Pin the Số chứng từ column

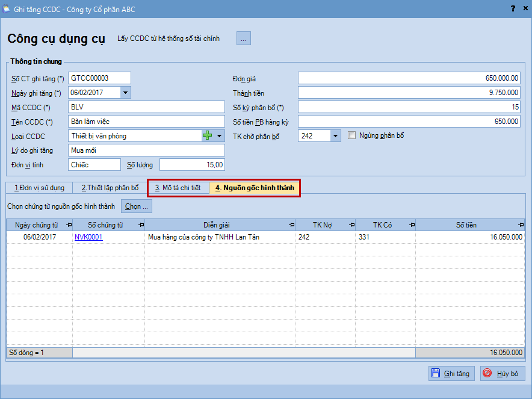[140, 225]
